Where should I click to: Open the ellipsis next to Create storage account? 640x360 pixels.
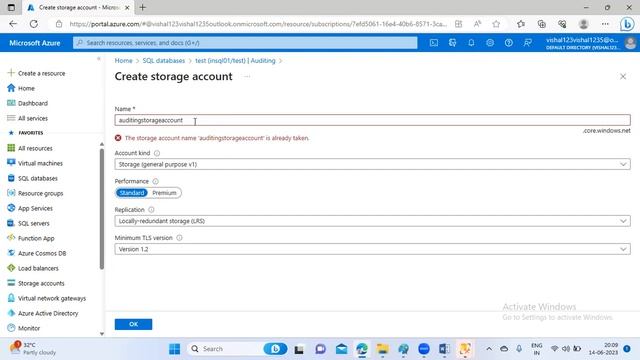point(247,77)
